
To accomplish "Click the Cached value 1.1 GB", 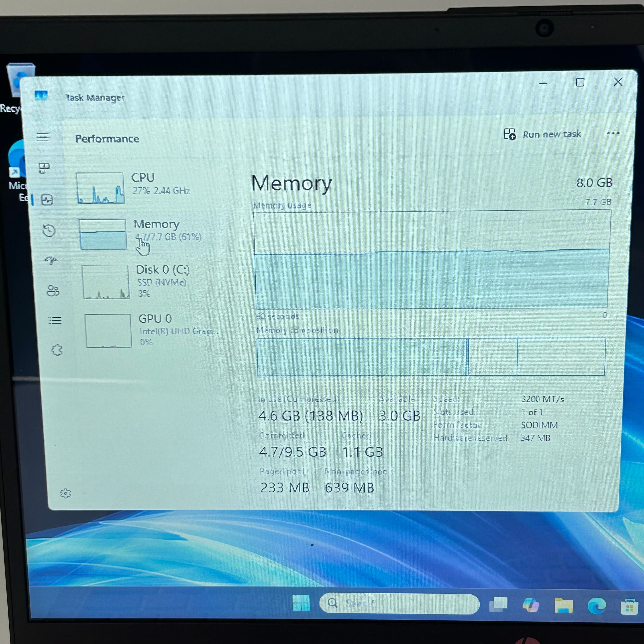I will coord(363,452).
